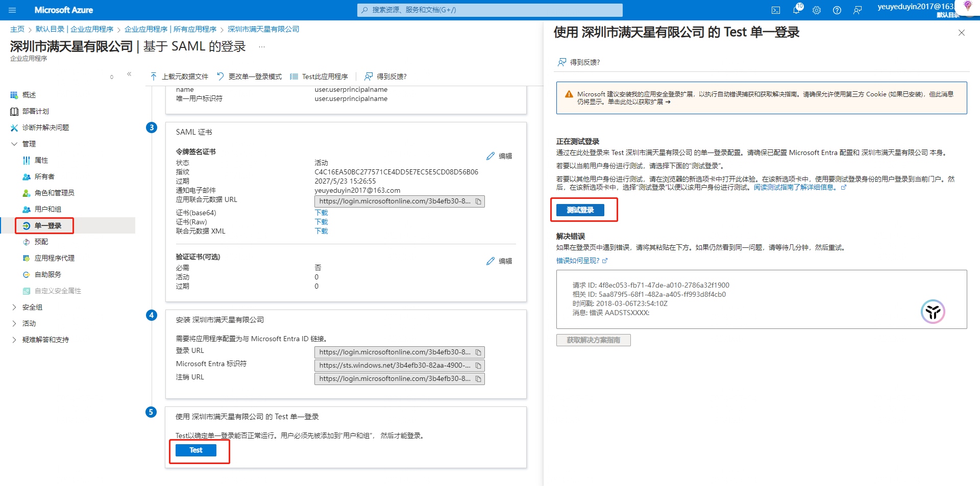Go to 主页 breadcrumb

point(17,29)
